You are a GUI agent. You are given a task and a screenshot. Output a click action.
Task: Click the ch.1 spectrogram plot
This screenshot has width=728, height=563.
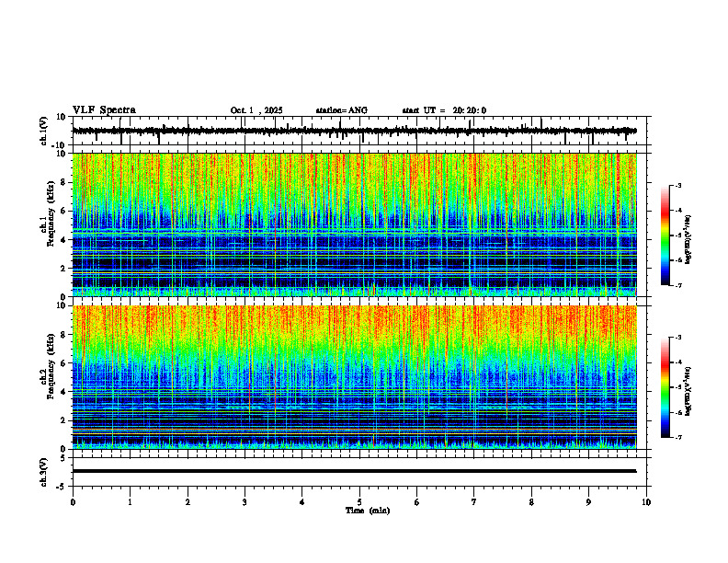click(354, 224)
